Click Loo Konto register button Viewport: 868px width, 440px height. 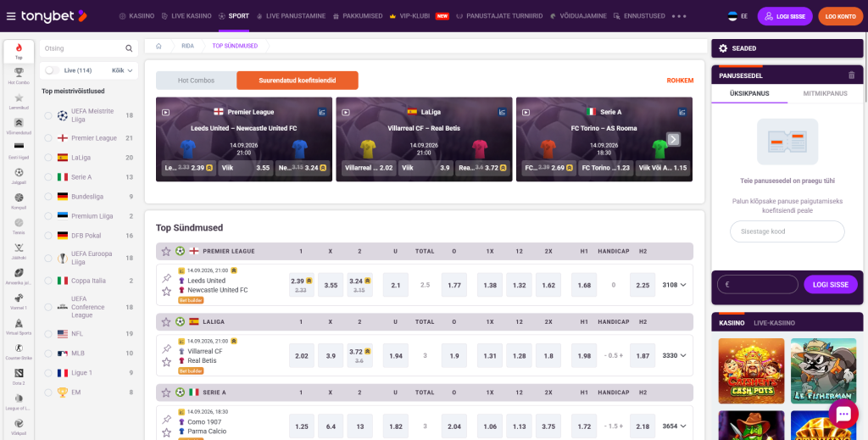click(x=840, y=17)
